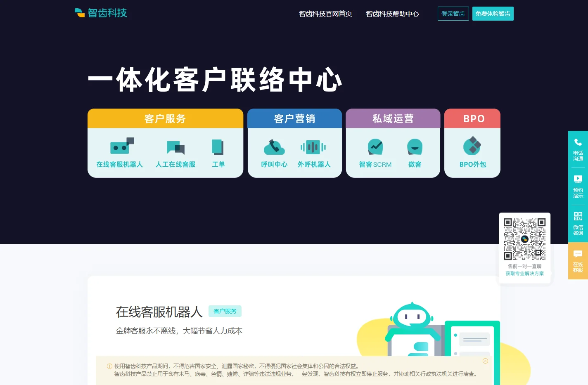
Task: Select the 客户营销 category header
Action: (294, 118)
